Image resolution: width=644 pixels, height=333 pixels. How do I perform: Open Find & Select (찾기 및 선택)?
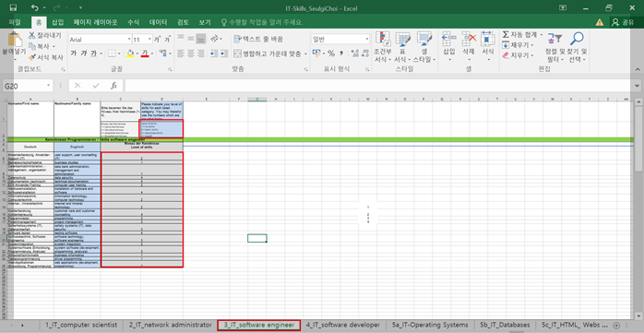577,47
